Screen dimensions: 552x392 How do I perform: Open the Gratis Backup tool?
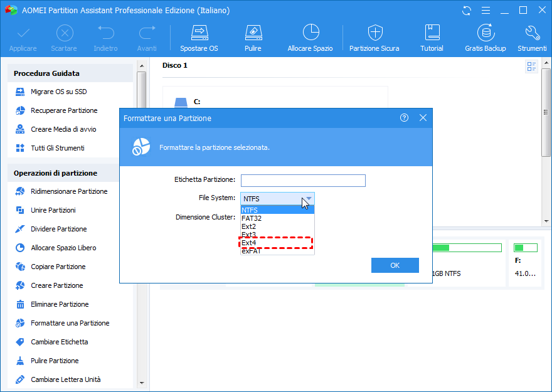486,38
